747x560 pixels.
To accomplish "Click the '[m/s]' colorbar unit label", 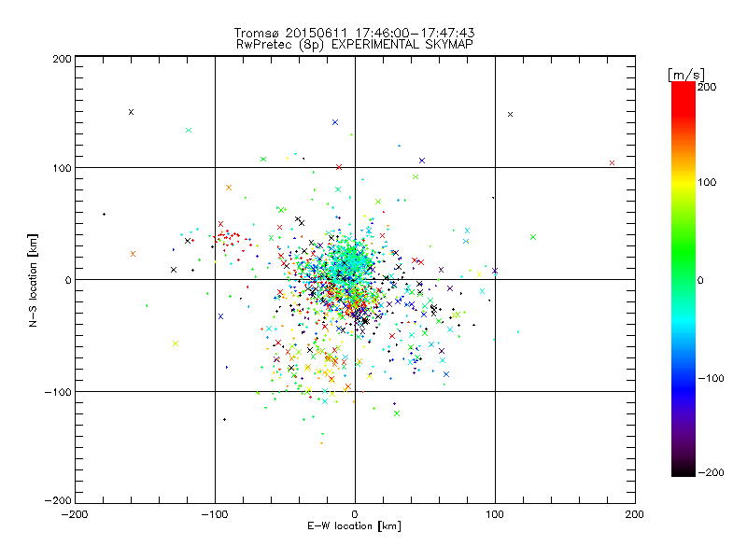I will click(686, 75).
